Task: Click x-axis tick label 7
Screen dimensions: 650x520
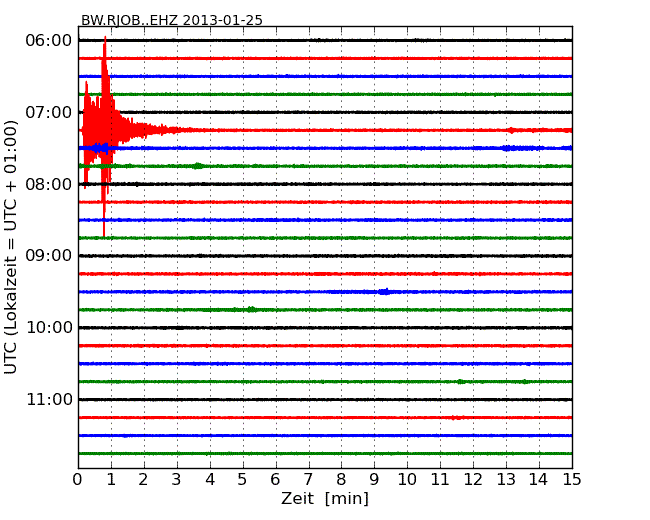Action: [308, 480]
